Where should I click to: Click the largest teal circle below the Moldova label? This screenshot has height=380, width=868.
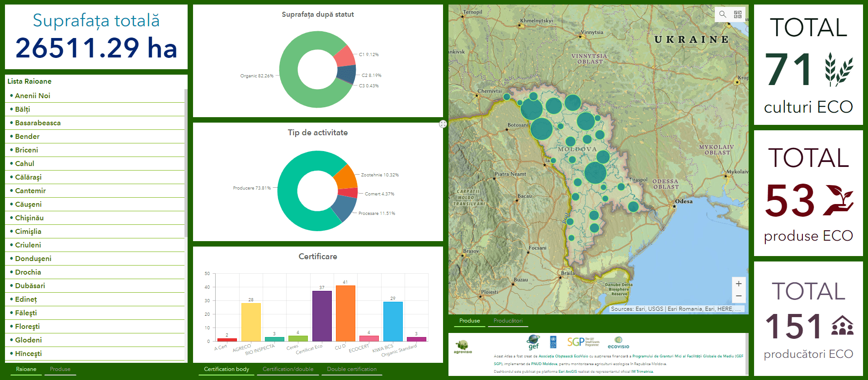click(595, 173)
